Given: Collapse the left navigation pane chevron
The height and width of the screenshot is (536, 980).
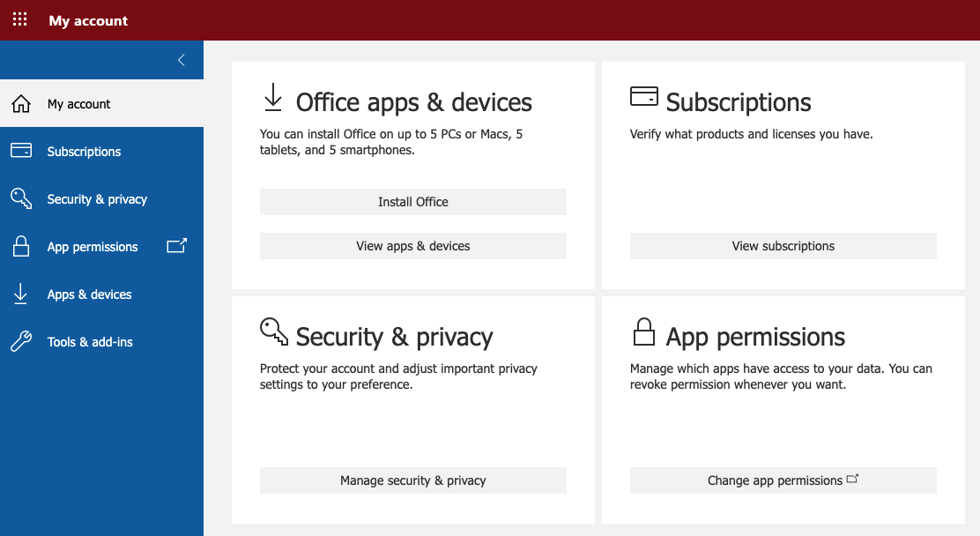Looking at the screenshot, I should (182, 60).
